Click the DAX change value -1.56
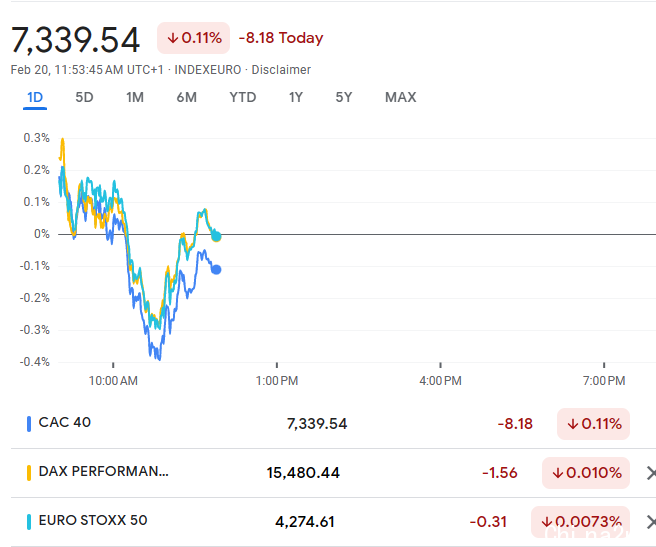 [x=500, y=473]
